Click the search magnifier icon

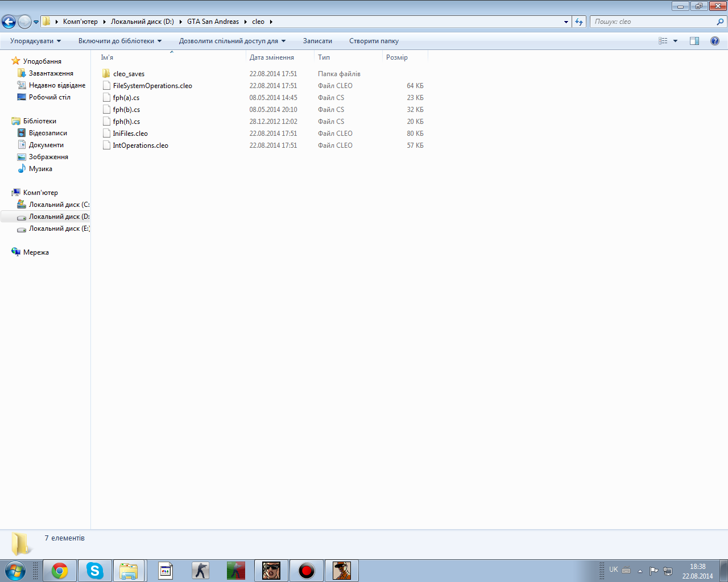(x=721, y=22)
